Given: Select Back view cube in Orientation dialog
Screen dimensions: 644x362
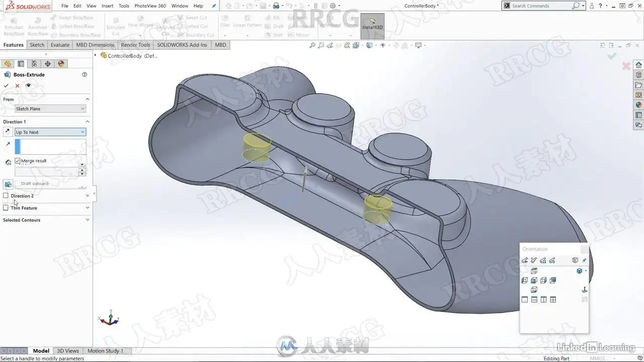Looking at the screenshot, I should tap(553, 281).
